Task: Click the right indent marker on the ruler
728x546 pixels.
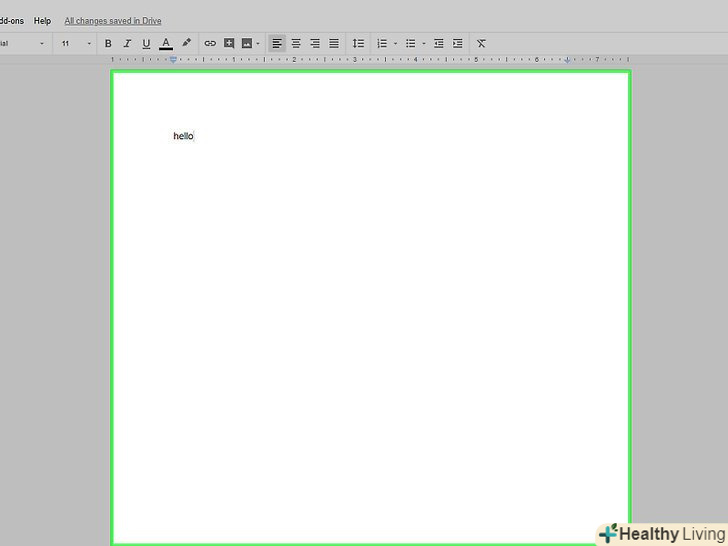Action: (567, 59)
